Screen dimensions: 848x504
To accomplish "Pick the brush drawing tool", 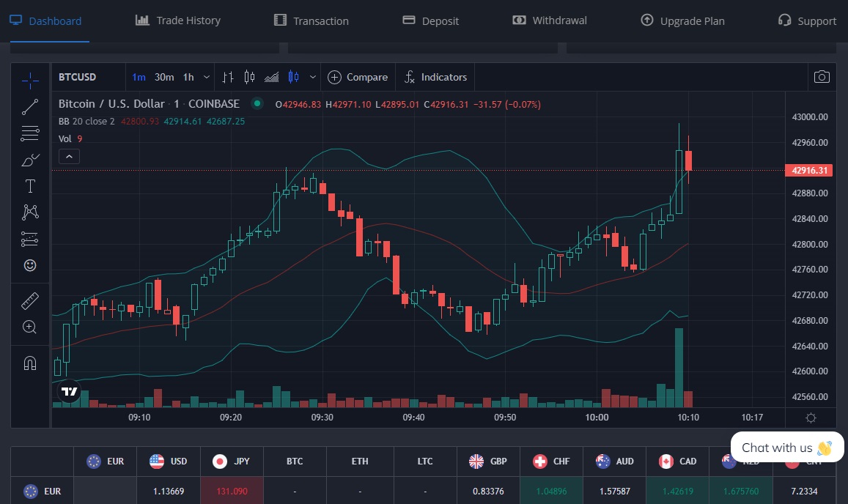I will click(30, 160).
